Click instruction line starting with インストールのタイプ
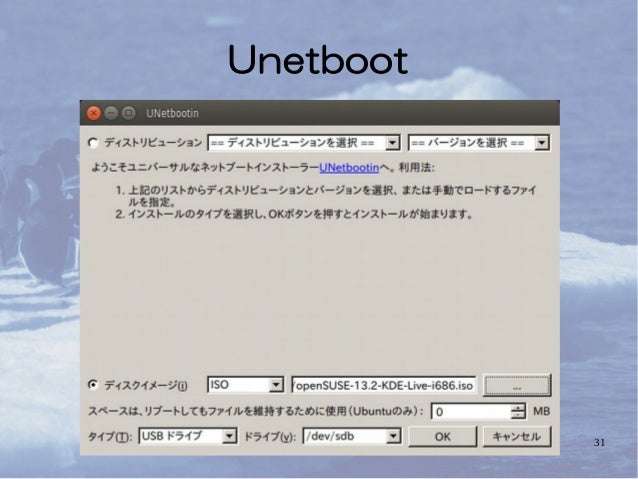Image resolution: width=638 pixels, height=479 pixels. (x=294, y=214)
